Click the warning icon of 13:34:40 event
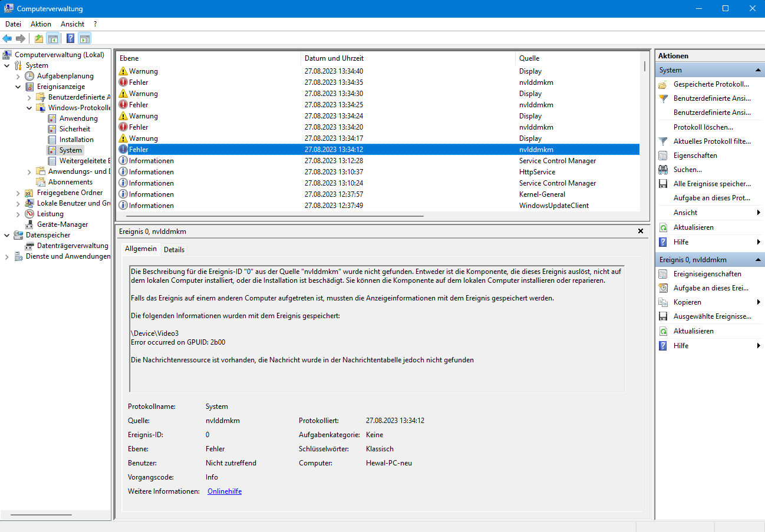This screenshot has height=532, width=765. pyautogui.click(x=123, y=71)
